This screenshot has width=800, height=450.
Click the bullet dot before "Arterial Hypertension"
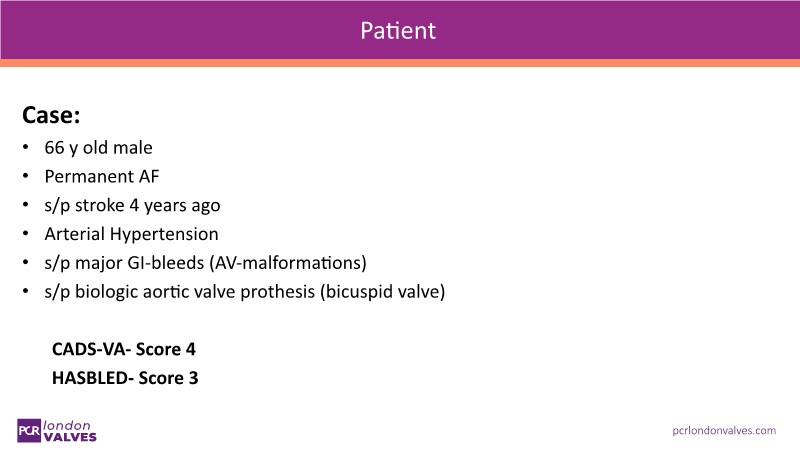(25, 235)
